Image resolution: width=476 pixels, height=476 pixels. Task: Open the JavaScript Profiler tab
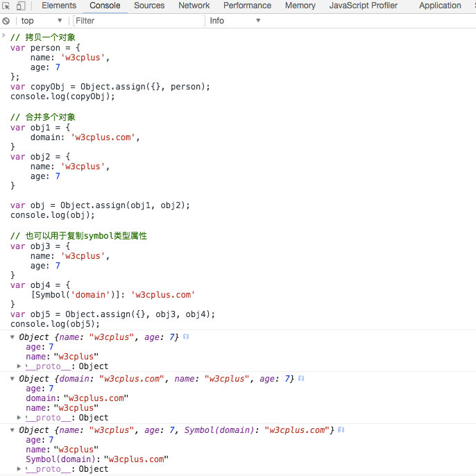point(364,6)
